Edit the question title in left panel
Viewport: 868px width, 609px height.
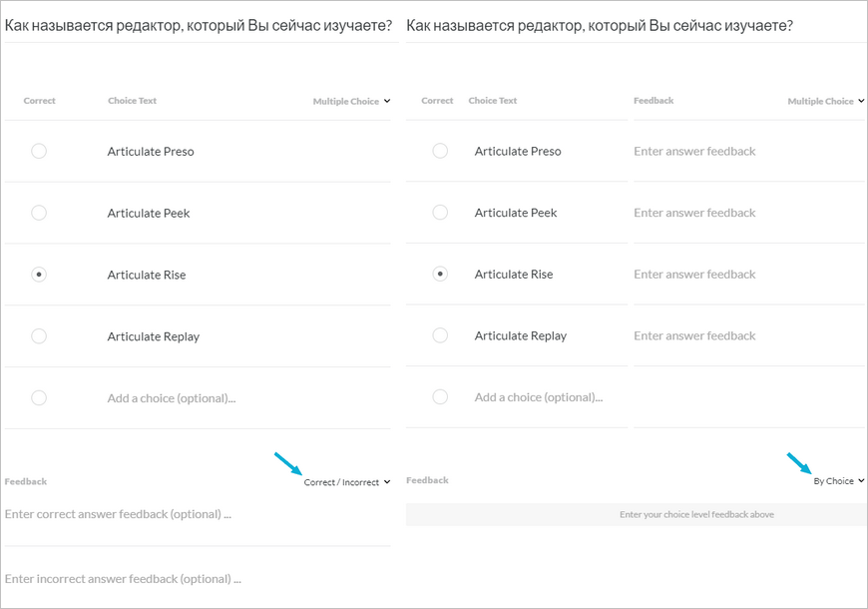[200, 25]
